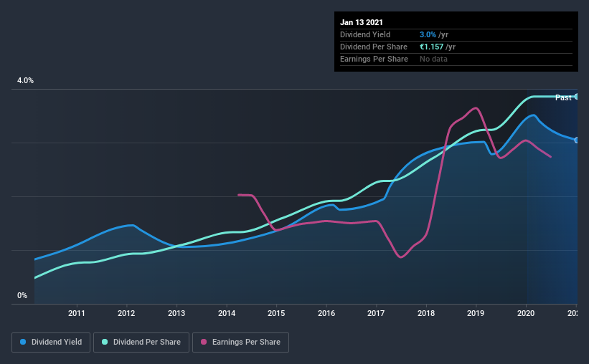Select the blue Dividend Yield endpoint marker
The height and width of the screenshot is (364, 589).
pyautogui.click(x=576, y=140)
